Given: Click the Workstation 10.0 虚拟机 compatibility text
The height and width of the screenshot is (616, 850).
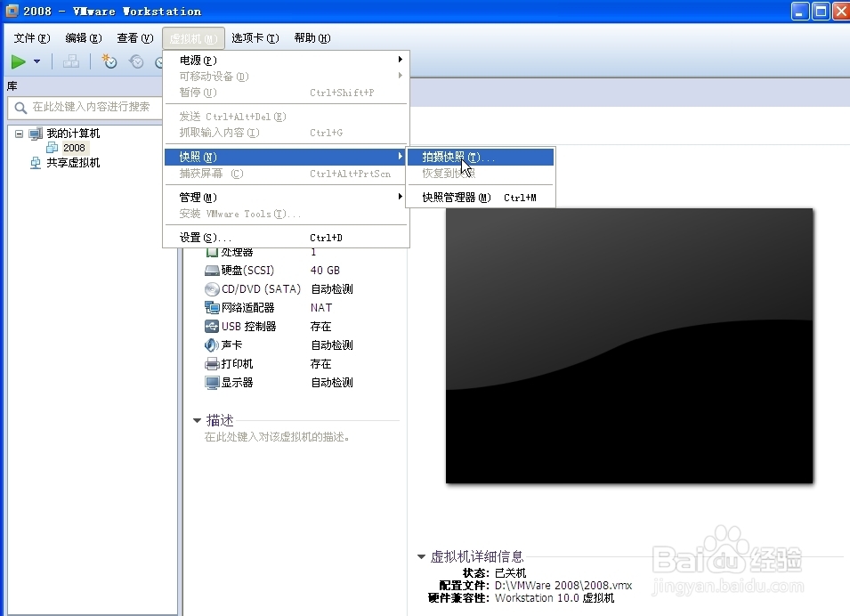Looking at the screenshot, I should coord(555,598).
